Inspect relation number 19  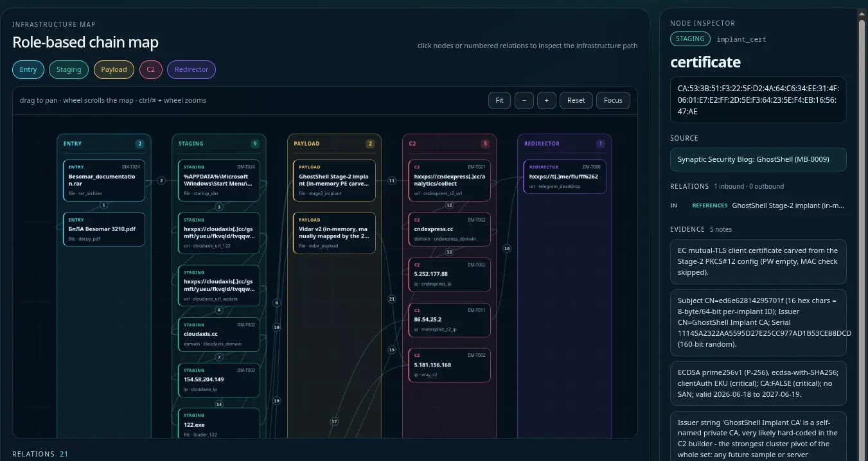(277, 401)
